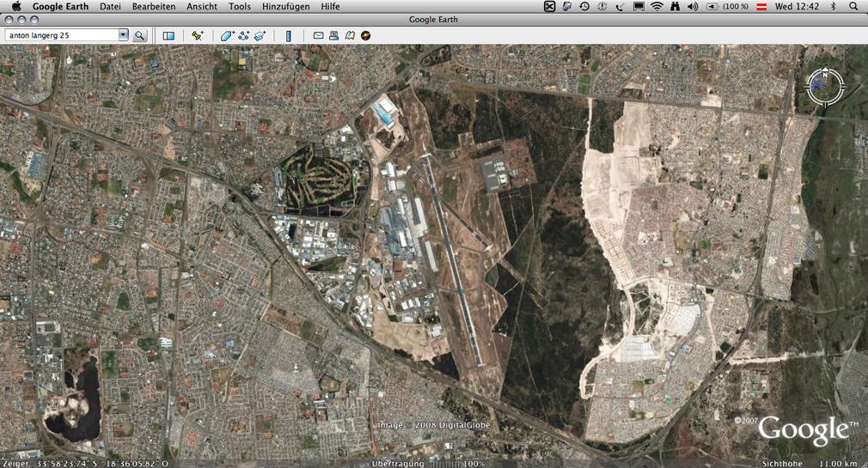Open the Tools menu
The width and height of the screenshot is (868, 468).
240,6
